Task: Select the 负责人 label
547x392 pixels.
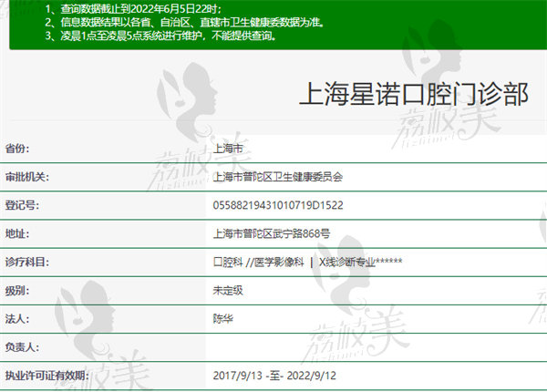Action: (22, 347)
